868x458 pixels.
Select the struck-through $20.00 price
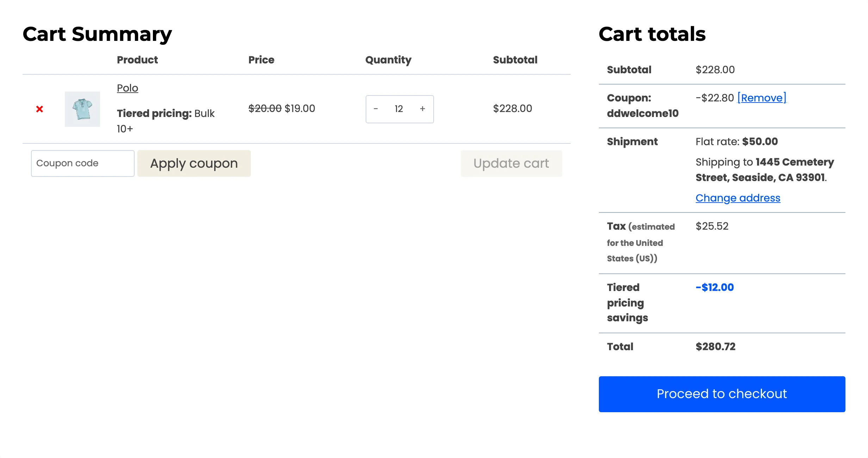point(265,109)
